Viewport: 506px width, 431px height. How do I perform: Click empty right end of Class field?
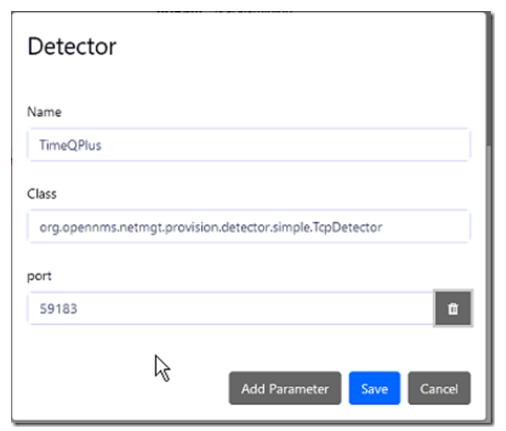[427, 227]
